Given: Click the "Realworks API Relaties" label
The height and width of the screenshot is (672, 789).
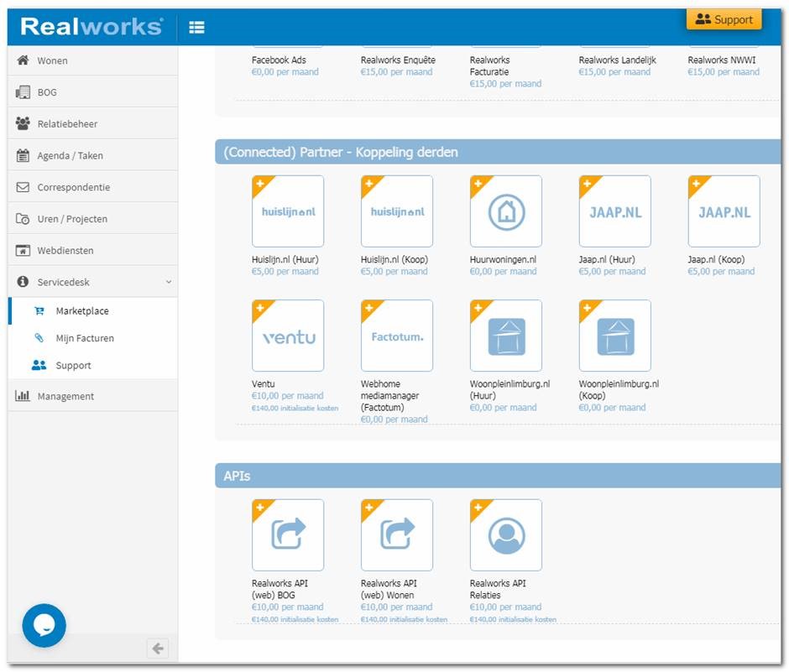Looking at the screenshot, I should (x=498, y=589).
